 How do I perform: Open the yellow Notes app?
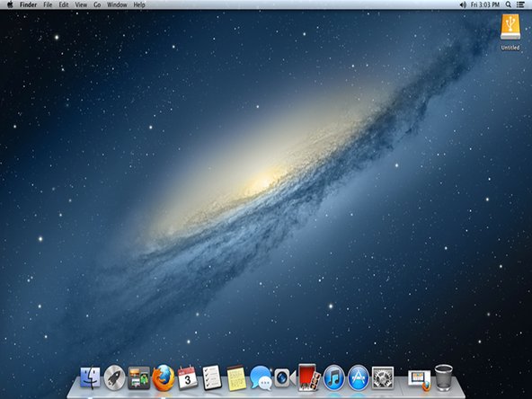(236, 378)
